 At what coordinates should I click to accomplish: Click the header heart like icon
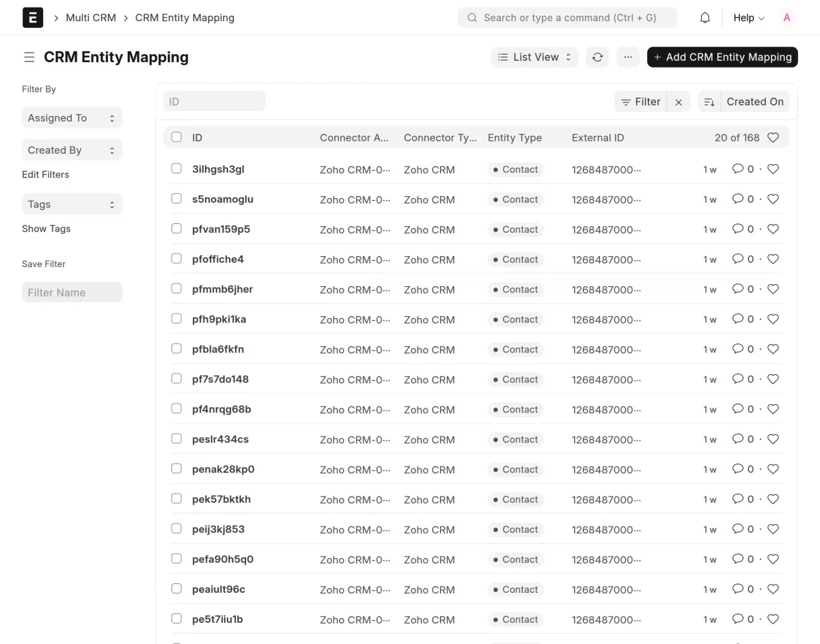[773, 138]
